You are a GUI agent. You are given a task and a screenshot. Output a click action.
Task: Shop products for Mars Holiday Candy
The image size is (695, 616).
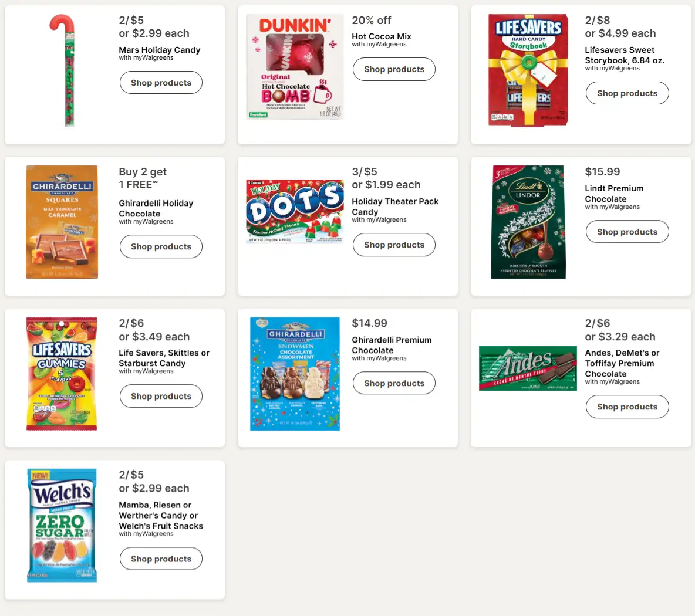pyautogui.click(x=161, y=83)
